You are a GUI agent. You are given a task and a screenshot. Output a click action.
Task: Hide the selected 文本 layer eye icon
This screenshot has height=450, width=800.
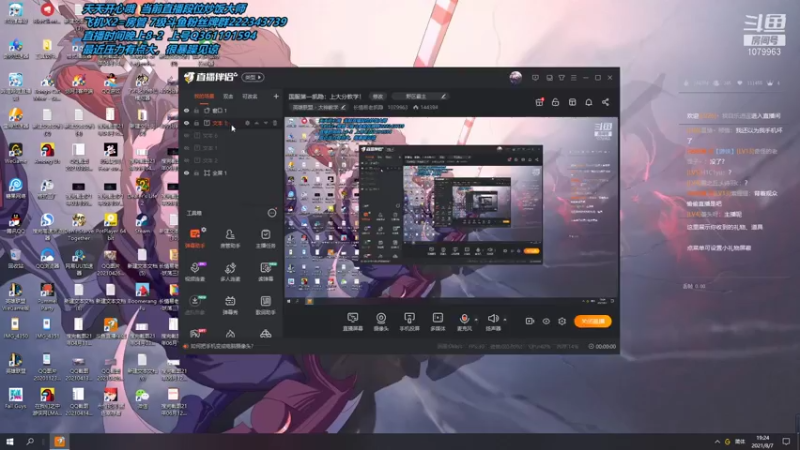[x=186, y=123]
